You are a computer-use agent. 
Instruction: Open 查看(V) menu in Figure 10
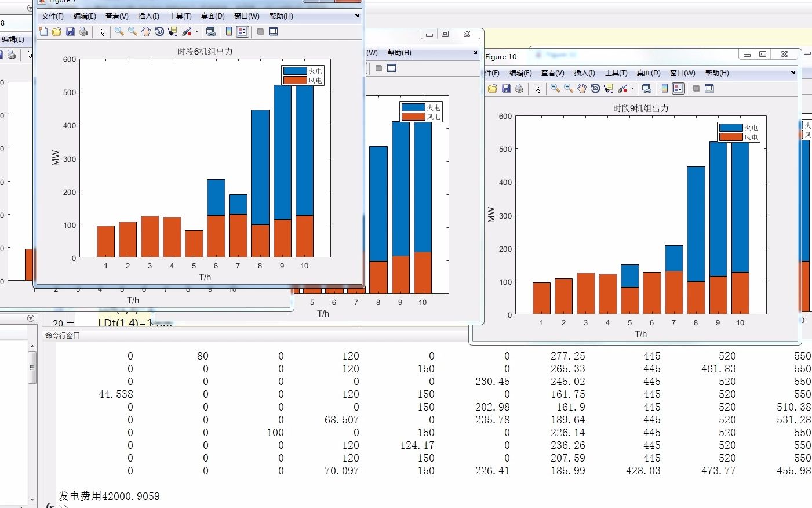click(553, 73)
